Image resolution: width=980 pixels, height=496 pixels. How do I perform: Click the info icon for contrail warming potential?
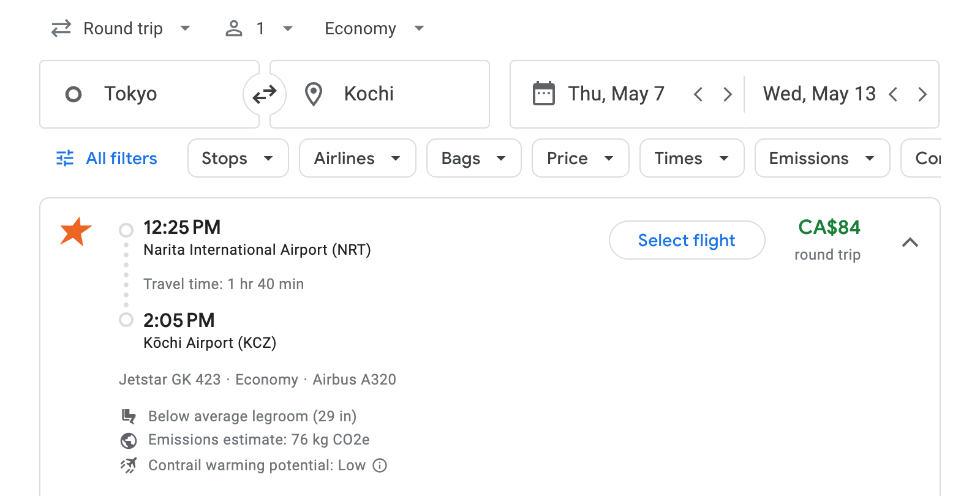tap(380, 465)
